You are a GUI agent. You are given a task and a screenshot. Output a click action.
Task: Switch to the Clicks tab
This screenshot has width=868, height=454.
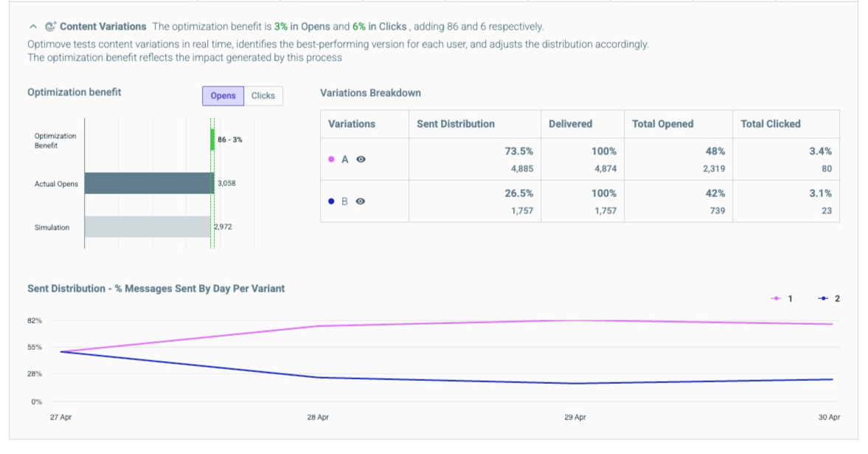(263, 96)
